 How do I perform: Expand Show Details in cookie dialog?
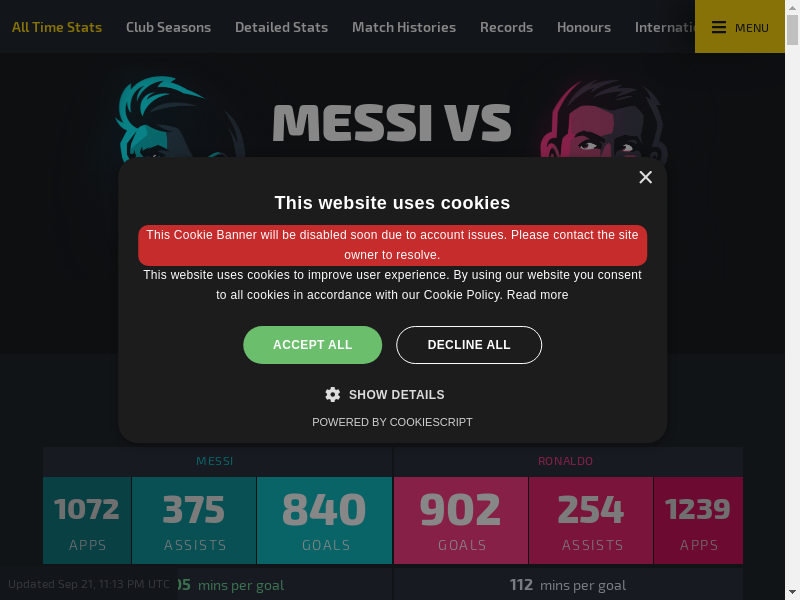(x=396, y=395)
